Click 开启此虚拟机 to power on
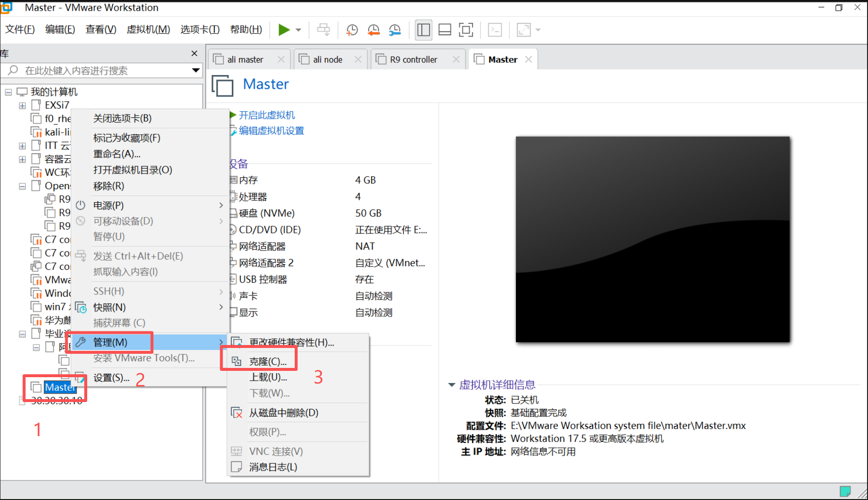Viewport: 868px width, 500px height. pos(266,115)
